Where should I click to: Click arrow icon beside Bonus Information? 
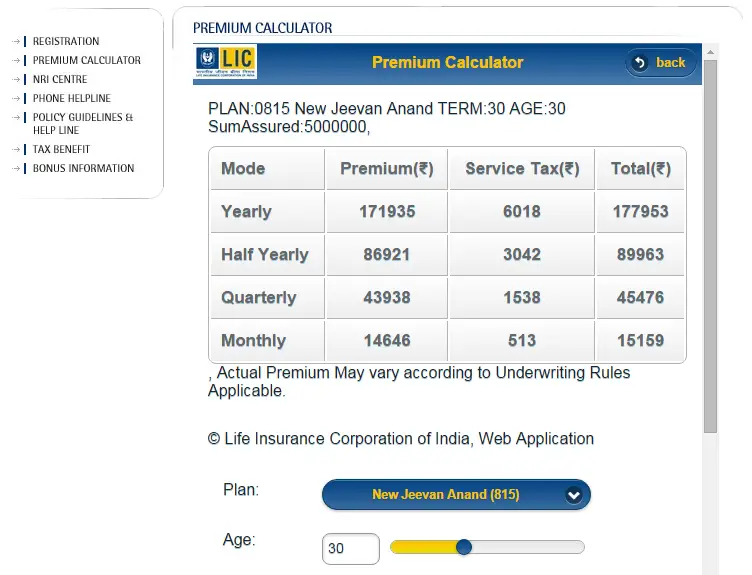pos(16,168)
